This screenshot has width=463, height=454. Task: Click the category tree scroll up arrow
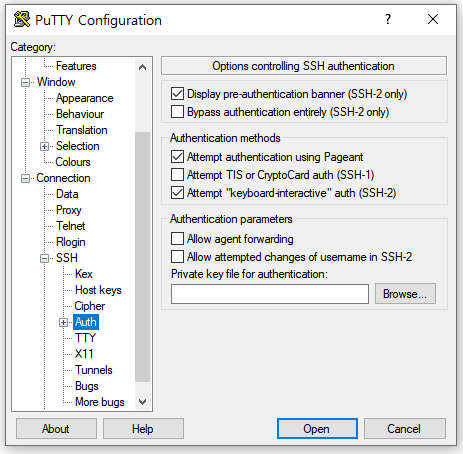point(142,67)
